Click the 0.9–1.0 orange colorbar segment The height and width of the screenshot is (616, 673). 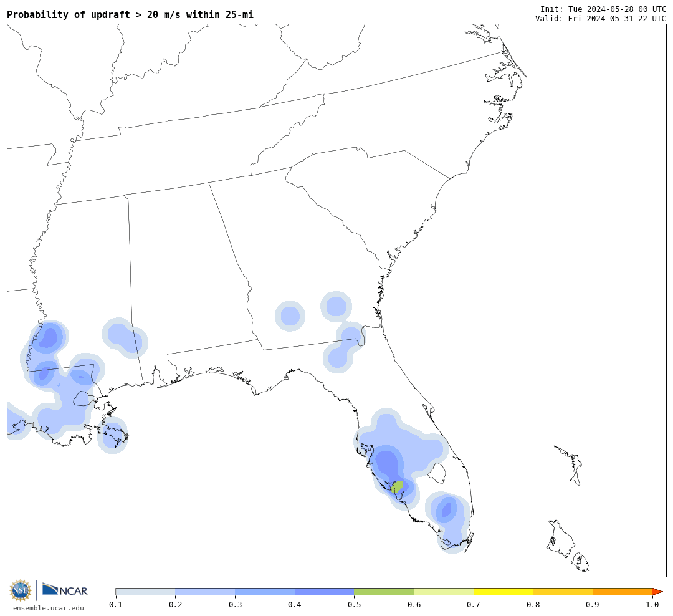tap(623, 592)
